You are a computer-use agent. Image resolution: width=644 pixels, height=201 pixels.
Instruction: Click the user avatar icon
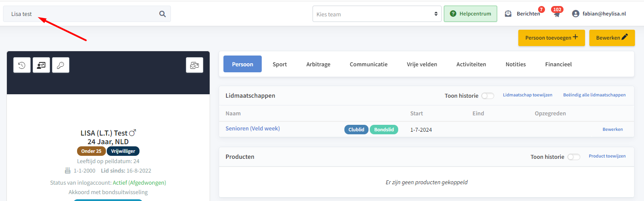[576, 14]
